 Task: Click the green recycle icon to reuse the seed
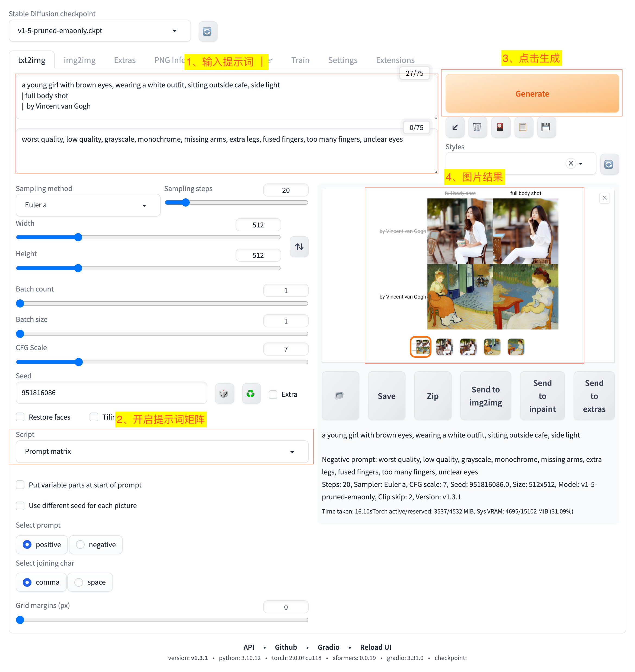(251, 394)
